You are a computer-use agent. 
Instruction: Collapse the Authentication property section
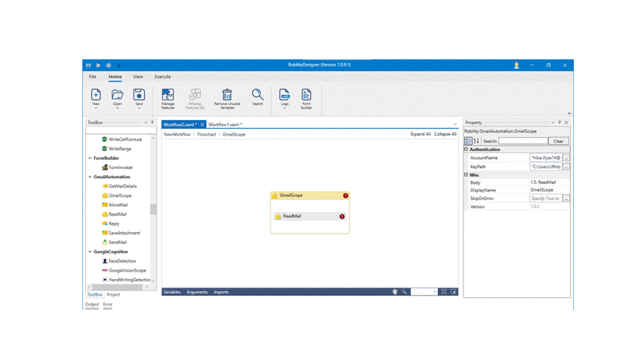click(x=467, y=149)
